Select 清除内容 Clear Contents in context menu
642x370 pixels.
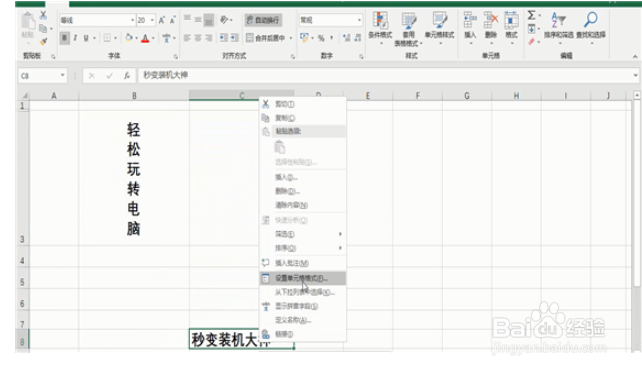point(303,205)
